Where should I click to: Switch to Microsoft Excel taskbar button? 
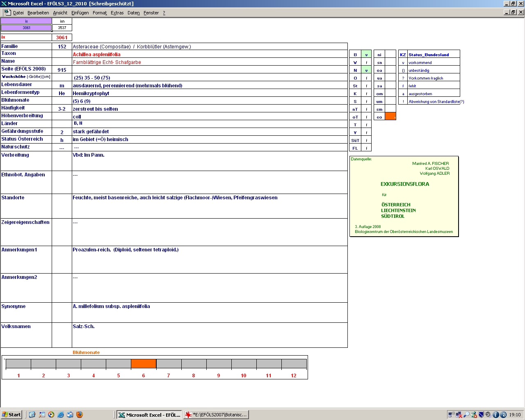click(149, 415)
